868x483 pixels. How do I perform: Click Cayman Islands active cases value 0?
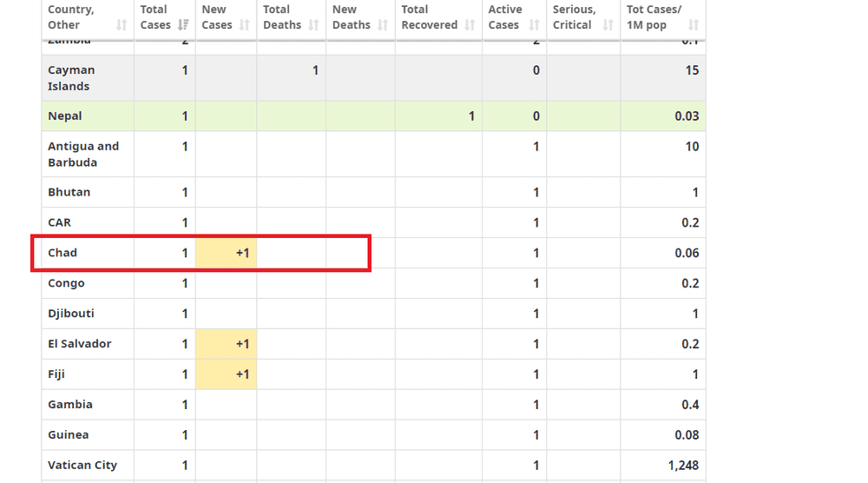(536, 70)
